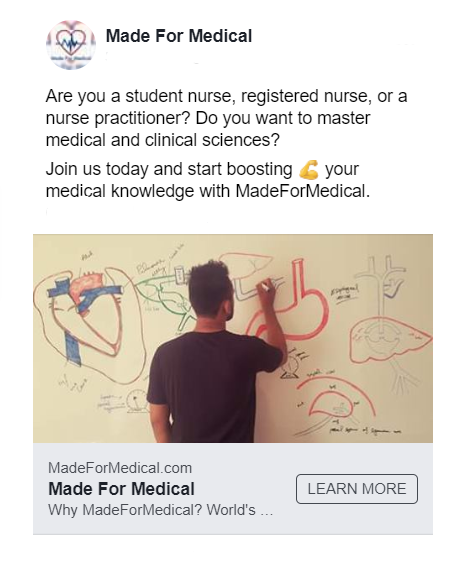470x562 pixels.
Task: Click the marker in the man's hand
Action: tap(264, 286)
